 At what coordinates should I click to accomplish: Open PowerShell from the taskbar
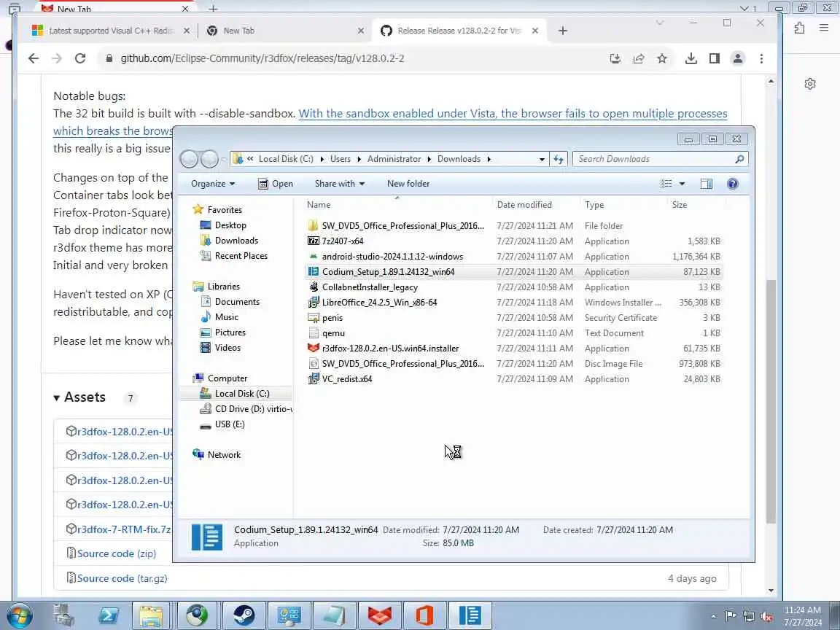109,615
